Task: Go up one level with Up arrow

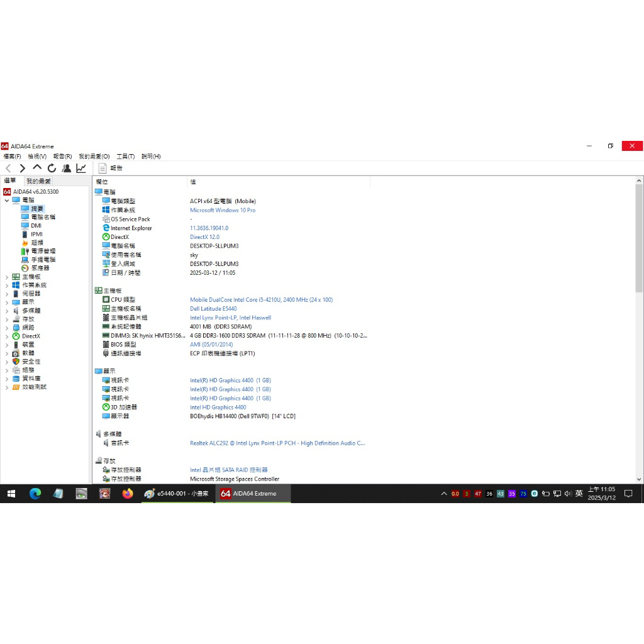Action: point(37,167)
